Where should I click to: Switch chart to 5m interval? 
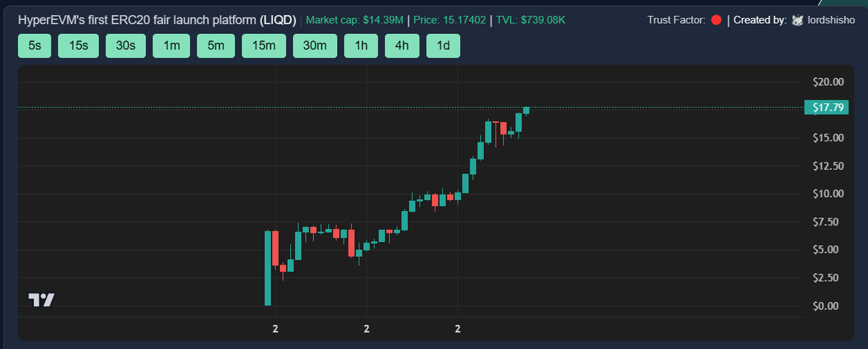pos(216,46)
